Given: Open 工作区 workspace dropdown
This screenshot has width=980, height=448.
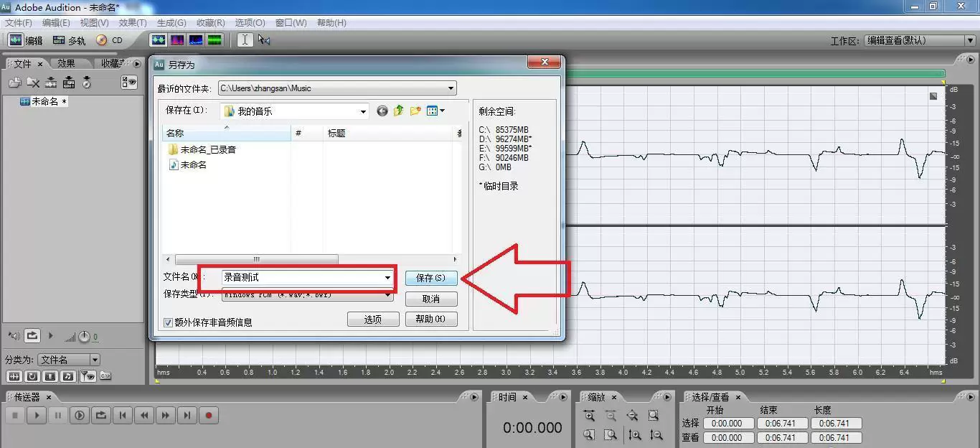Looking at the screenshot, I should (x=919, y=41).
